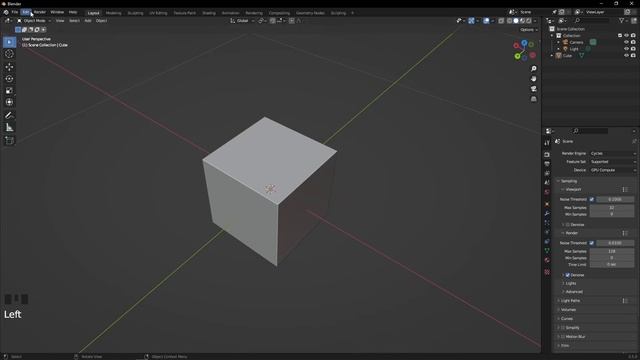Open the File menu
Image resolution: width=640 pixels, height=360 pixels.
15,12
